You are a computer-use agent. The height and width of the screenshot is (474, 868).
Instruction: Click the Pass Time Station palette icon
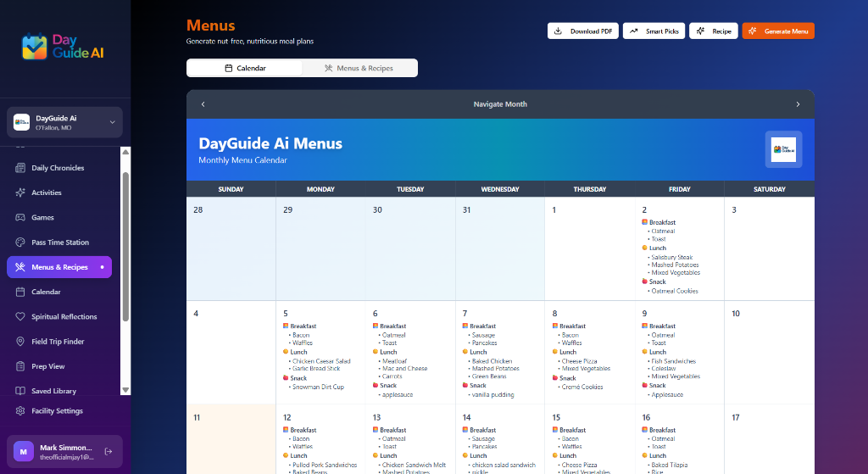coord(20,242)
